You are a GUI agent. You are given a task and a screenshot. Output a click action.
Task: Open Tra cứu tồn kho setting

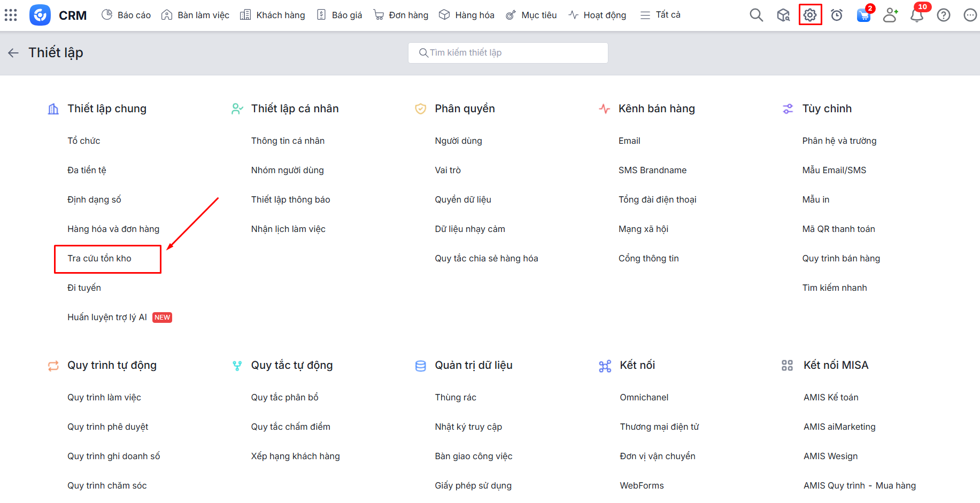(x=99, y=259)
